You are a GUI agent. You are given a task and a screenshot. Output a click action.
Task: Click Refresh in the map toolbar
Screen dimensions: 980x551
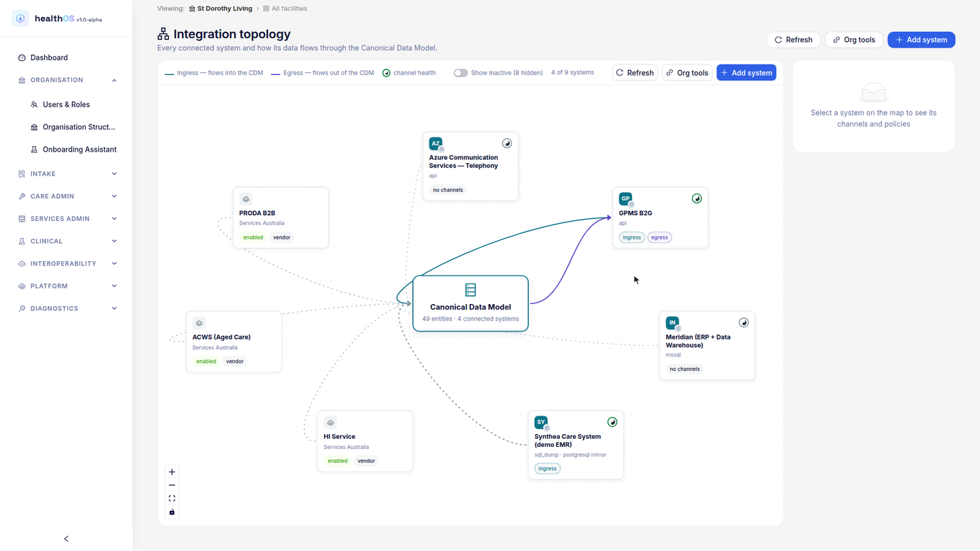(x=635, y=73)
